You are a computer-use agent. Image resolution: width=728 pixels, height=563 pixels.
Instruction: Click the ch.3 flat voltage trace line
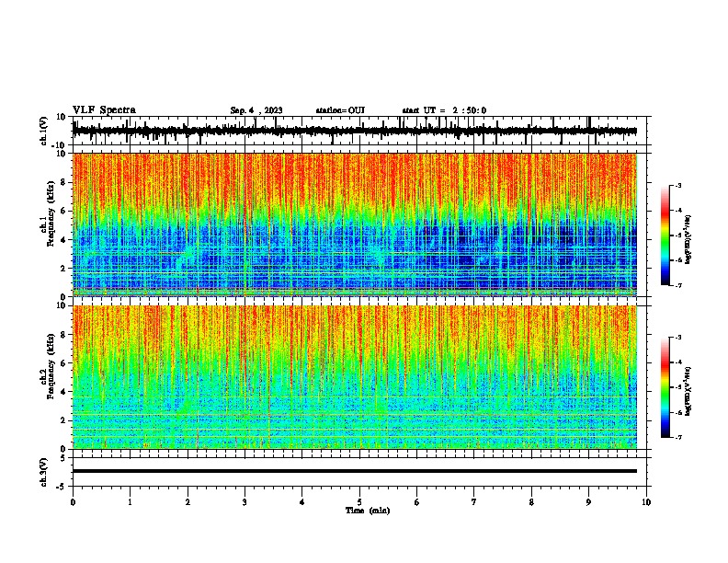pos(355,471)
